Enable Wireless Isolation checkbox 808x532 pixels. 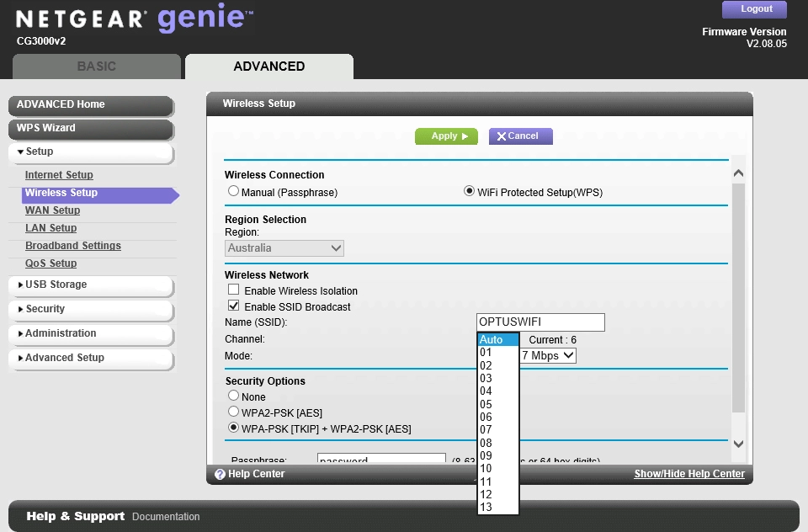234,290
